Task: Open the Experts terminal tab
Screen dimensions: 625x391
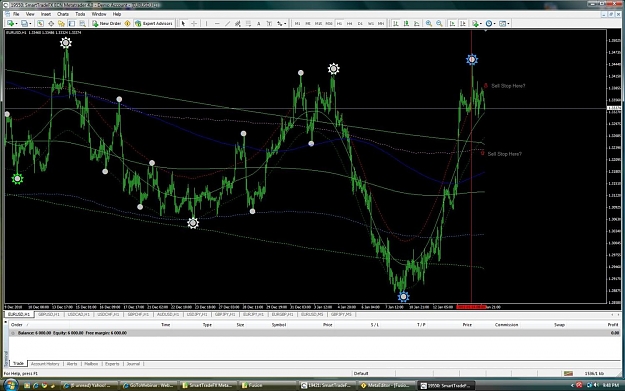Action: tap(112, 364)
